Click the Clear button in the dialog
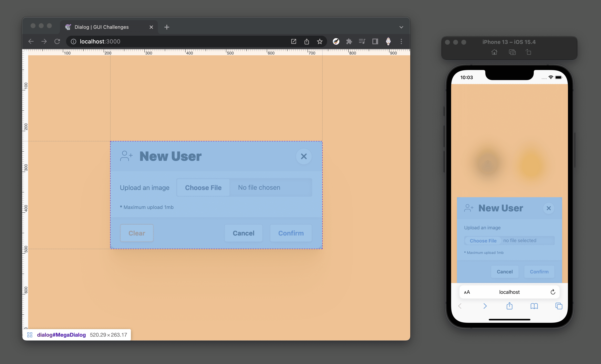This screenshot has width=601, height=364. 136,233
